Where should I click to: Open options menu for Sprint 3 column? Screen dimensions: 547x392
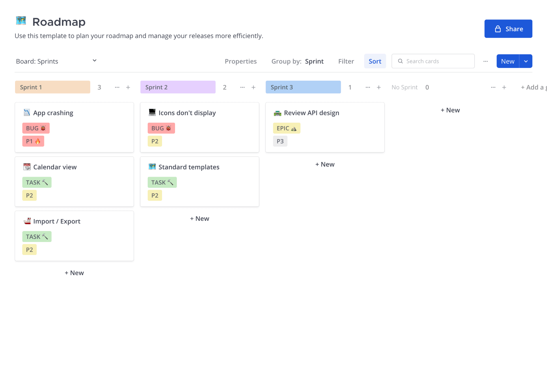pyautogui.click(x=368, y=87)
